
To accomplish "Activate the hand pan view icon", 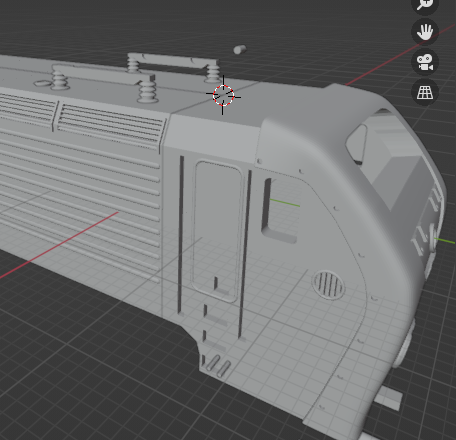I will click(425, 32).
